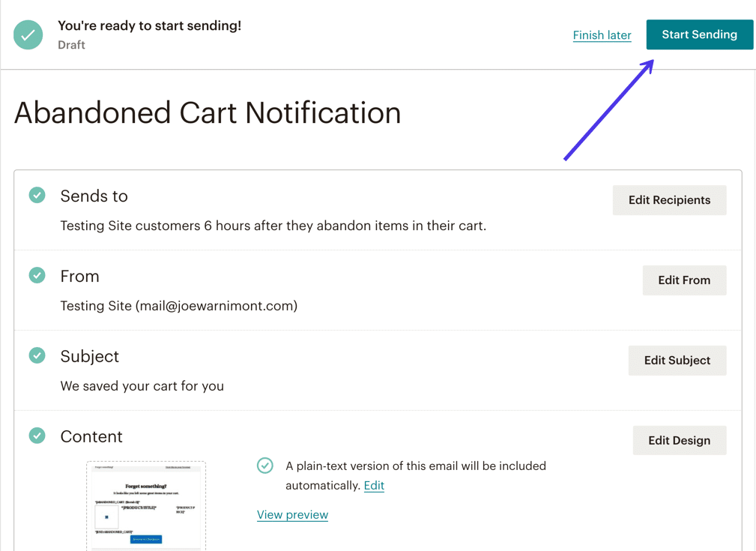The width and height of the screenshot is (756, 551).
Task: Open the View preview link
Action: coord(292,515)
